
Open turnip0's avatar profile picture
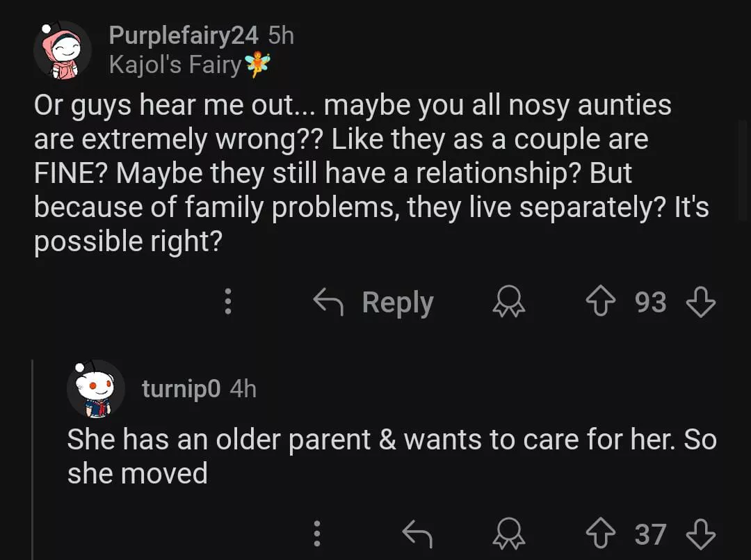tap(95, 389)
